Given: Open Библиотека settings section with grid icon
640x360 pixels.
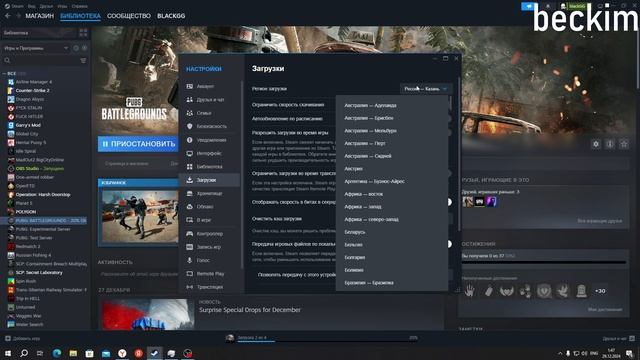Looking at the screenshot, I should tap(209, 167).
